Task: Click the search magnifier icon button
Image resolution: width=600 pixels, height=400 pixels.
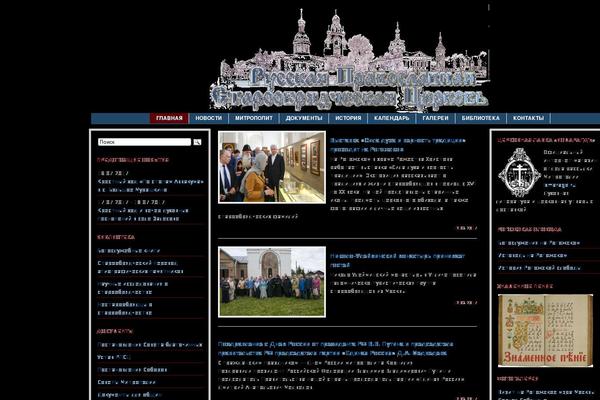Action: tap(197, 142)
